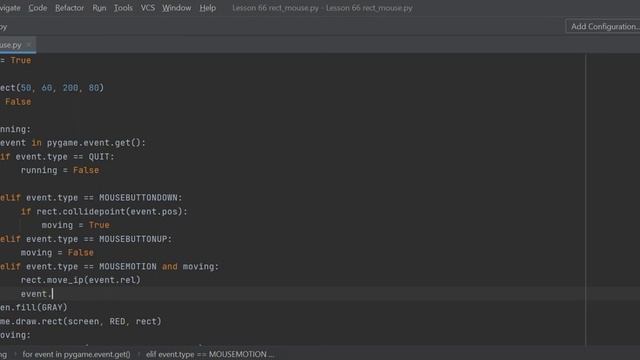
Task: Click MOUSEBUTTONUP in the code
Action: [x=133, y=239]
